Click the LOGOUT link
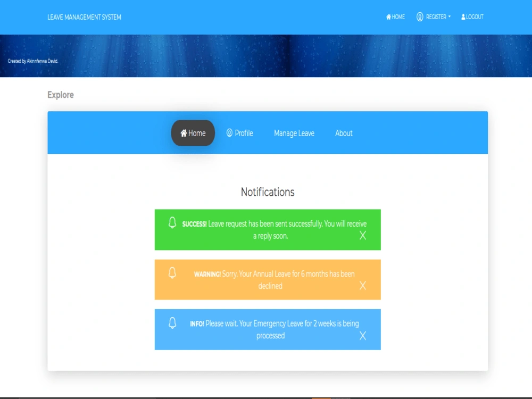 click(472, 16)
